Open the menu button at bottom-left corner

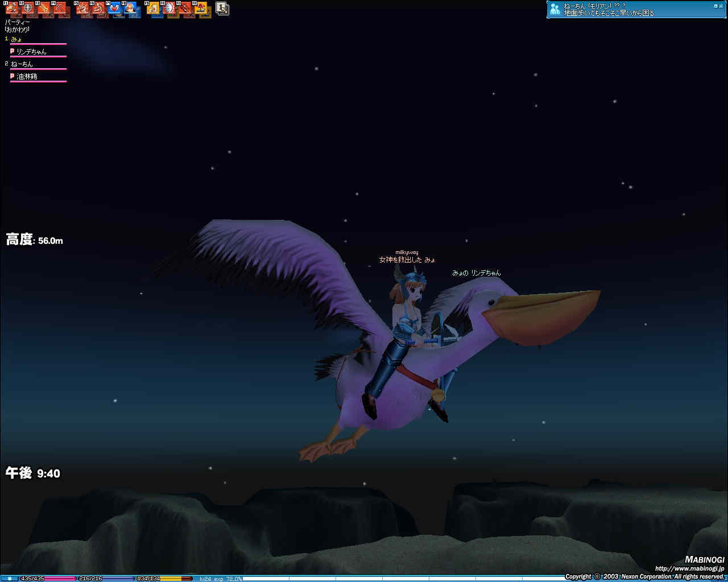pos(9,579)
